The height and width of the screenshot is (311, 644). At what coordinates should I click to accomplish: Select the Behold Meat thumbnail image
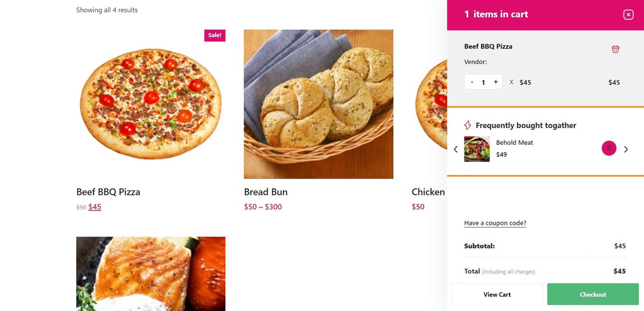coord(477,149)
